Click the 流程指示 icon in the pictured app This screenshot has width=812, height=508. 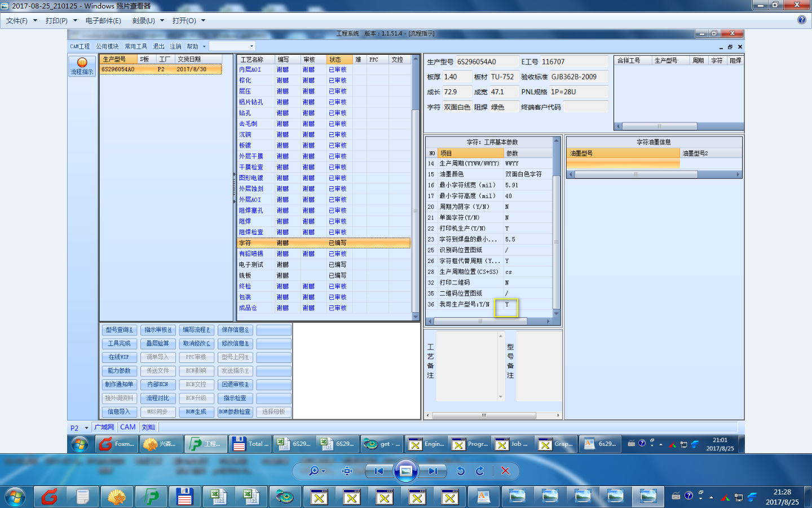click(82, 66)
